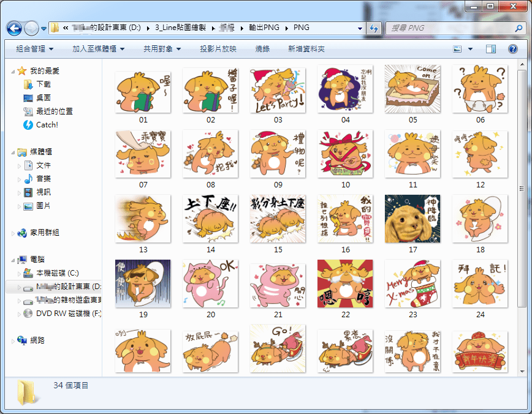Expand the 文件 library node

(19, 166)
